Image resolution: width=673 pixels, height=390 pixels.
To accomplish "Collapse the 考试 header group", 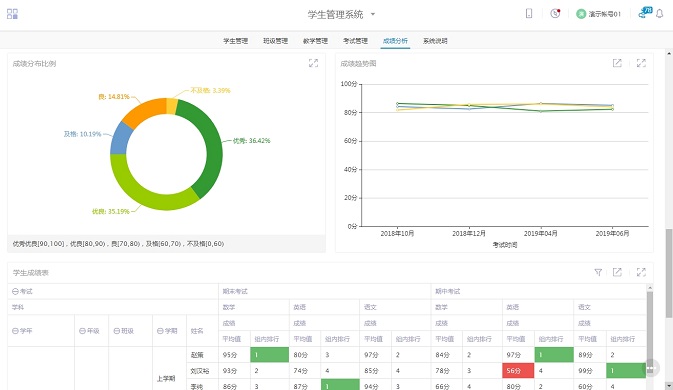I will coord(15,291).
